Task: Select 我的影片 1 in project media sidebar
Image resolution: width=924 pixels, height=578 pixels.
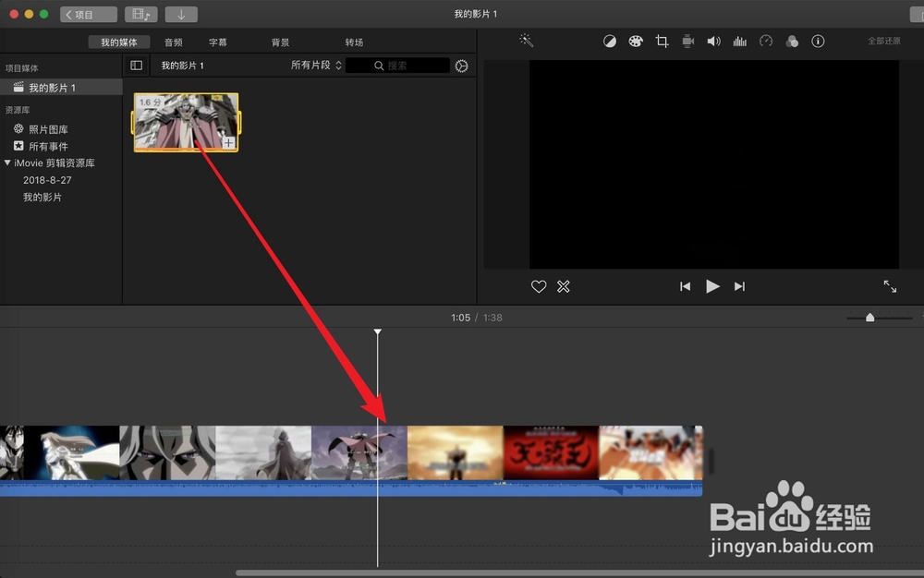Action: 61,88
